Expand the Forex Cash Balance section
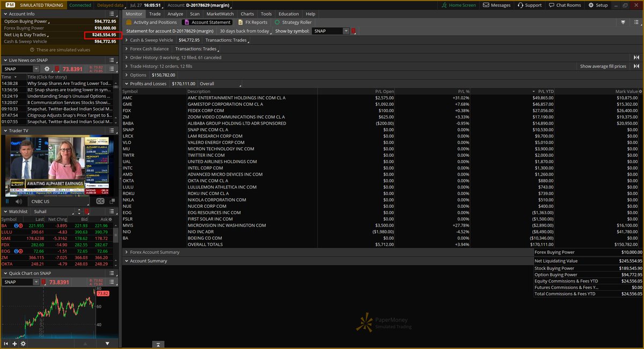The height and width of the screenshot is (349, 644). point(127,49)
